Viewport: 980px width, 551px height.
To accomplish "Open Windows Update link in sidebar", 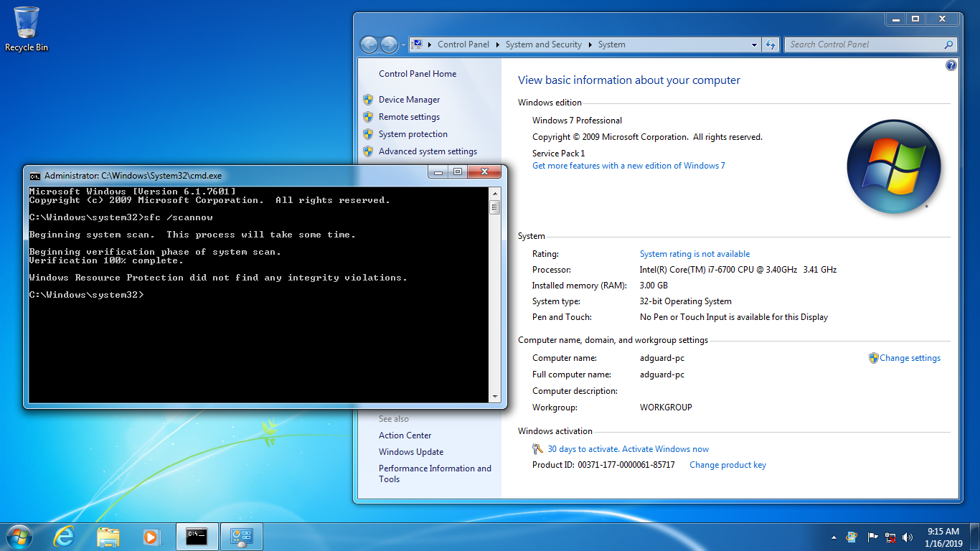I will [411, 452].
